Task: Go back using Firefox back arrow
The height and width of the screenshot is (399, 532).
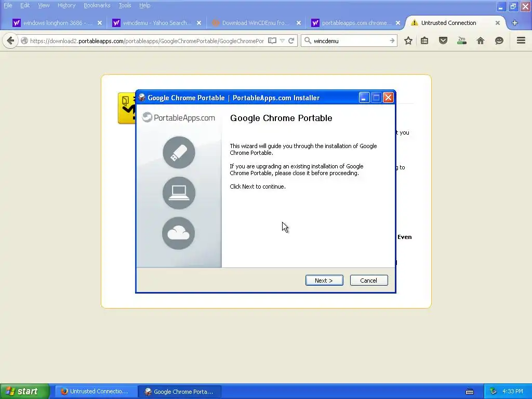Action: click(x=10, y=41)
